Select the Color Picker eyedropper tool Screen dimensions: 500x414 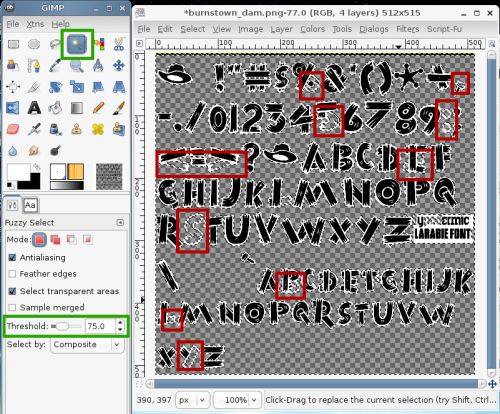[55, 65]
